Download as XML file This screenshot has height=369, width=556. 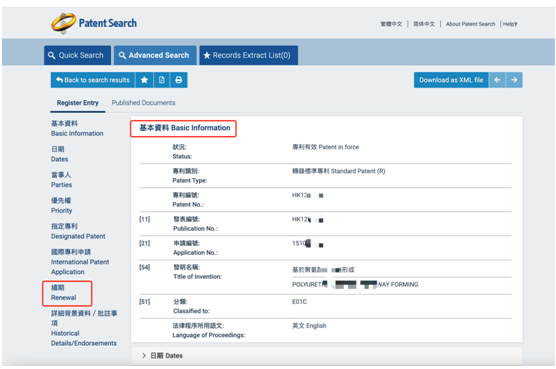[451, 80]
